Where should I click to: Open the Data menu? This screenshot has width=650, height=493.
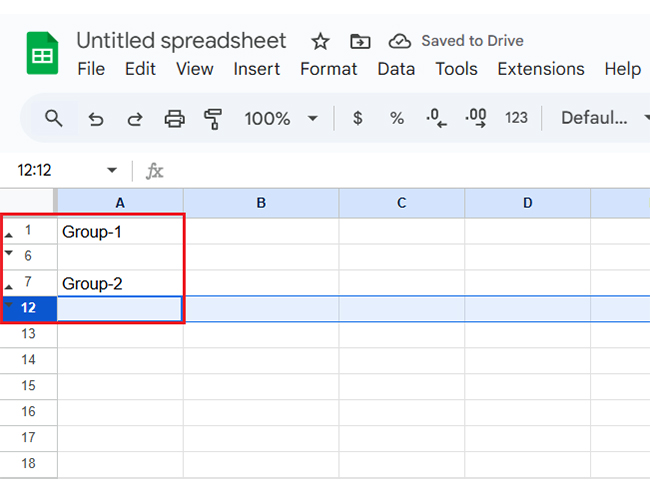point(396,69)
